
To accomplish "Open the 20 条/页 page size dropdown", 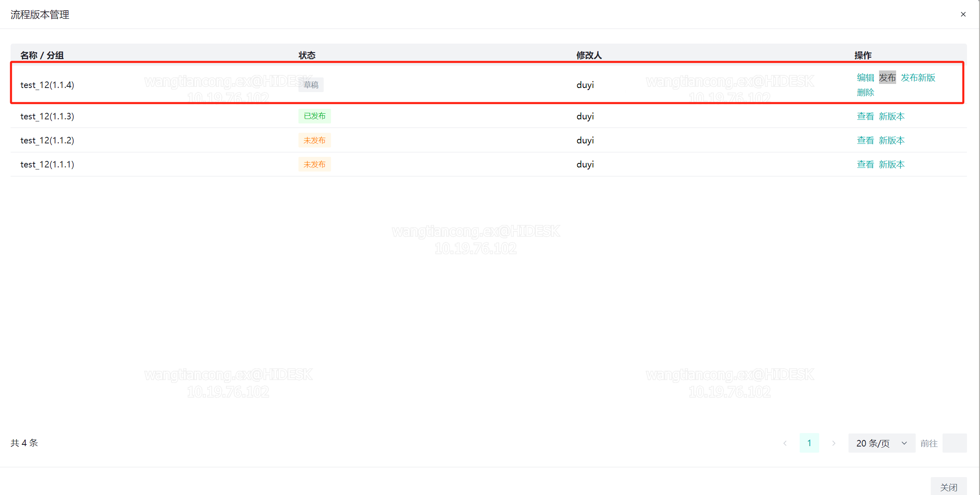I will coord(881,443).
